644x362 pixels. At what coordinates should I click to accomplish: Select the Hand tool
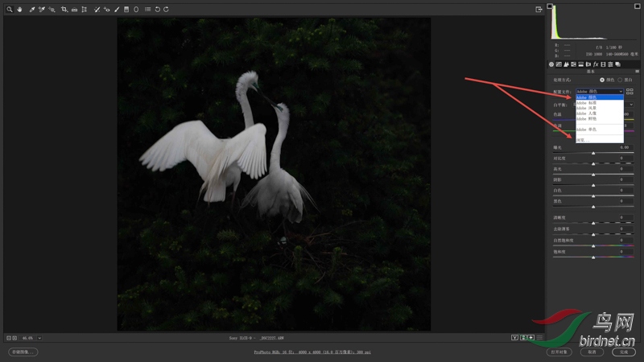coord(19,9)
